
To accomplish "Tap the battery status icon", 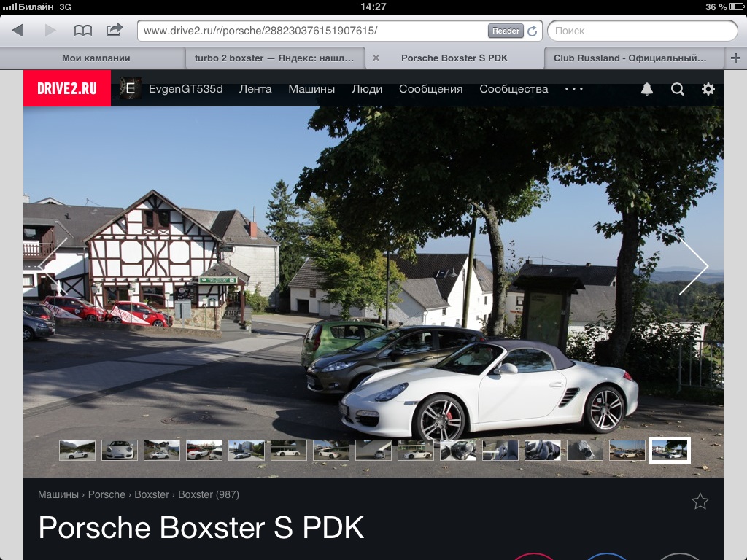I will (x=737, y=7).
